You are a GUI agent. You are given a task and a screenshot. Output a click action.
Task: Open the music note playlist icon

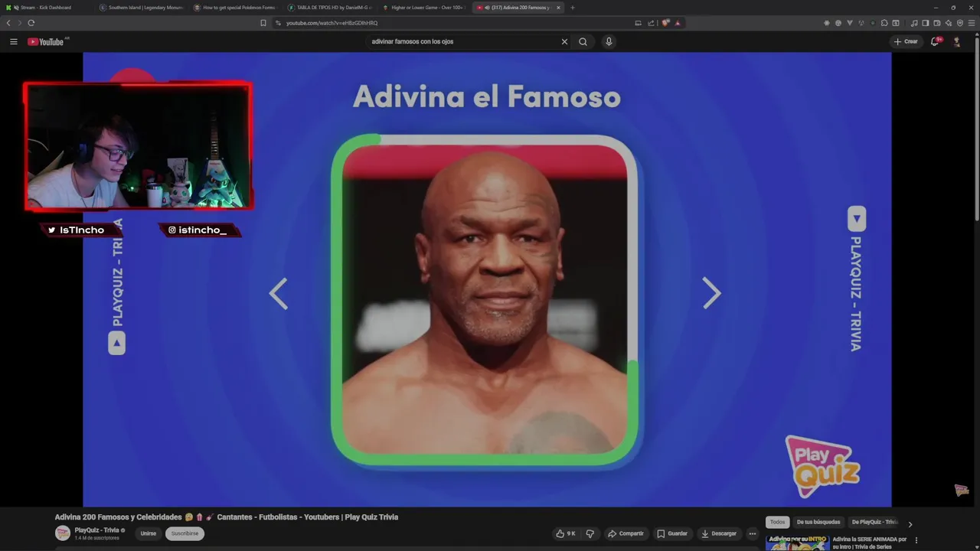[x=914, y=23]
